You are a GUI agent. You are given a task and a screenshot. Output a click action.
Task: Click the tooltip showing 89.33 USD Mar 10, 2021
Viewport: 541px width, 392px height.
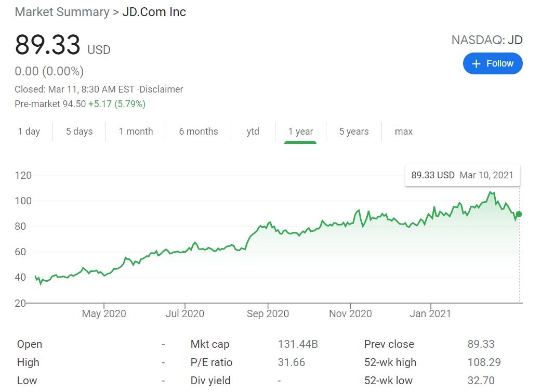(x=462, y=175)
